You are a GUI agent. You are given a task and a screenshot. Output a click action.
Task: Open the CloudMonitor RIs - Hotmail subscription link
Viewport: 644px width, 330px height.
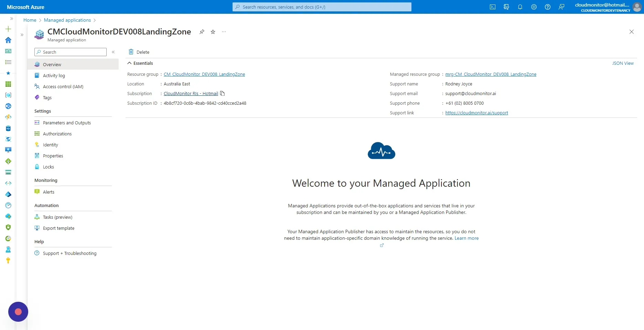191,93
